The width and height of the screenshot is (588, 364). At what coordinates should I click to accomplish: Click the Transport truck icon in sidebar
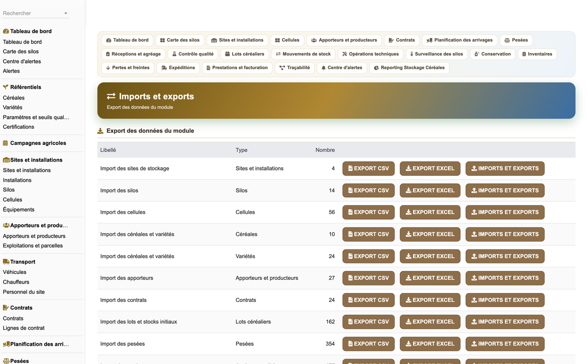(6, 262)
